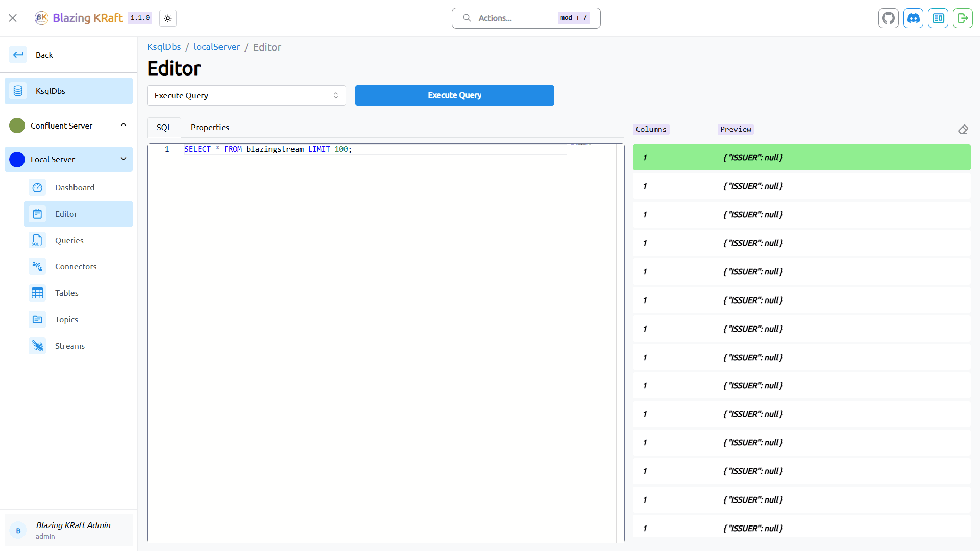
Task: Click the green Confluent Server circle
Action: (x=17, y=126)
